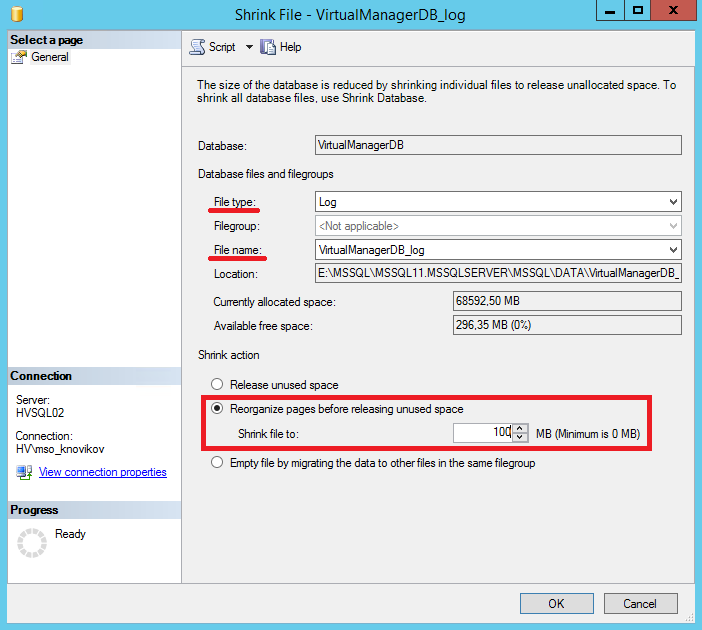Viewport: 702px width, 630px height.
Task: Select Release unused space option
Action: (x=217, y=384)
